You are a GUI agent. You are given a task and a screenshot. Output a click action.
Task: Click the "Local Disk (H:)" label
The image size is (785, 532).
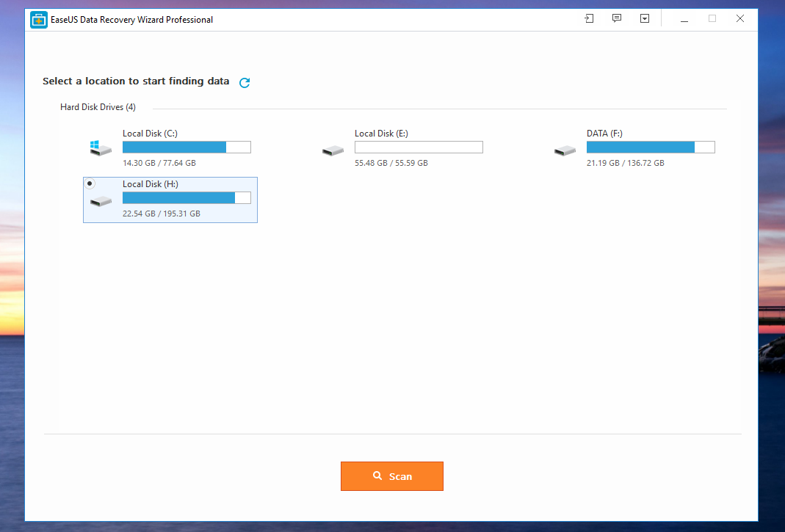tap(151, 184)
